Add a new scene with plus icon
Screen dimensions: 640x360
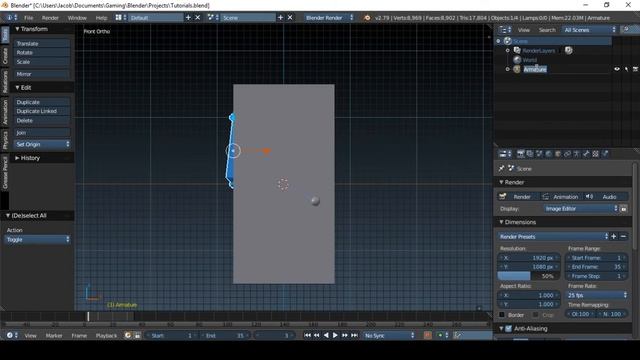[x=280, y=18]
